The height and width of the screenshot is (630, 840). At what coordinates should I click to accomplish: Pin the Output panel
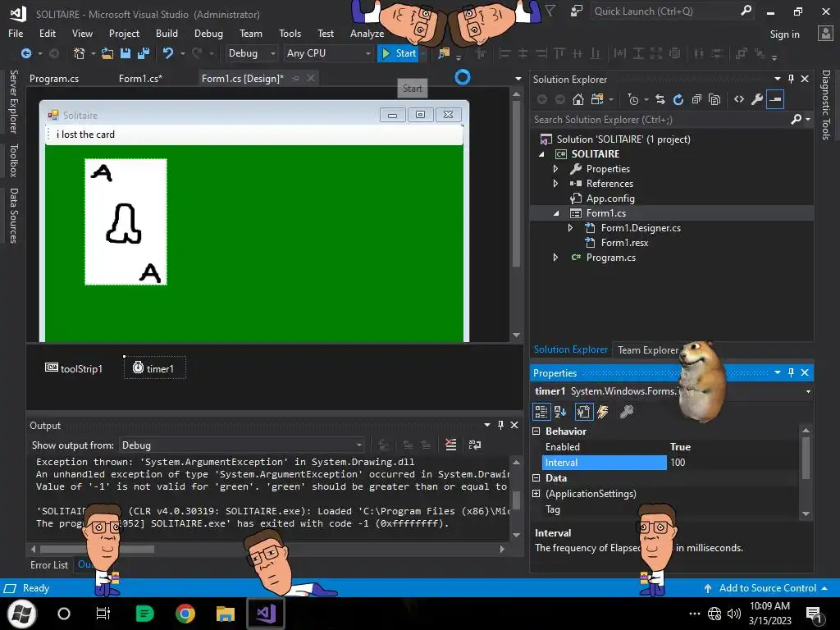pos(500,425)
